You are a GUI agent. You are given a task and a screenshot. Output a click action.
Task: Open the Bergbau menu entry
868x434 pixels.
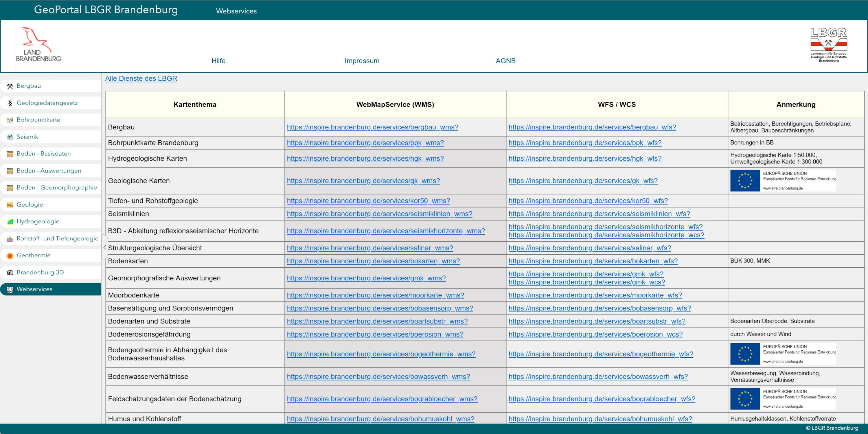click(51, 86)
